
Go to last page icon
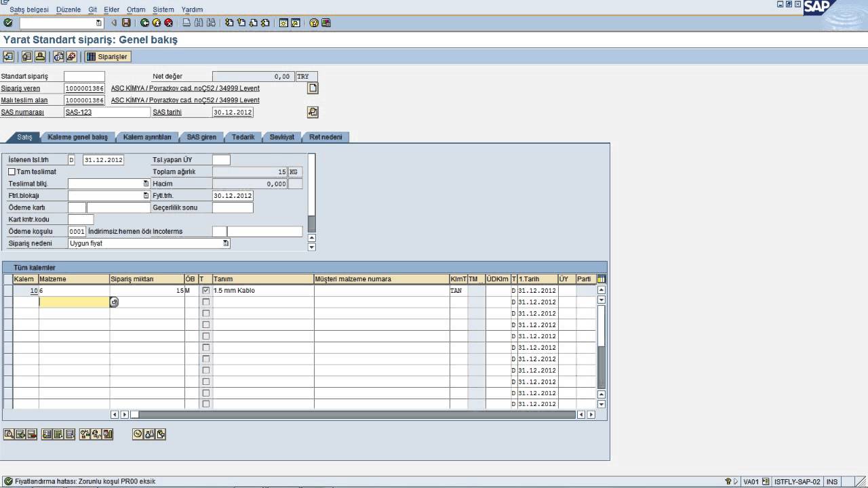tap(266, 23)
